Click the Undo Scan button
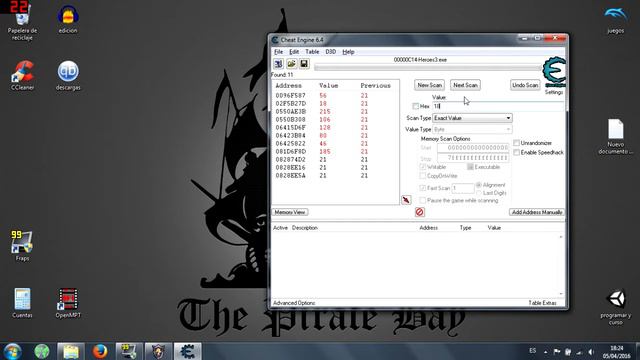The height and width of the screenshot is (360, 640). coord(525,85)
